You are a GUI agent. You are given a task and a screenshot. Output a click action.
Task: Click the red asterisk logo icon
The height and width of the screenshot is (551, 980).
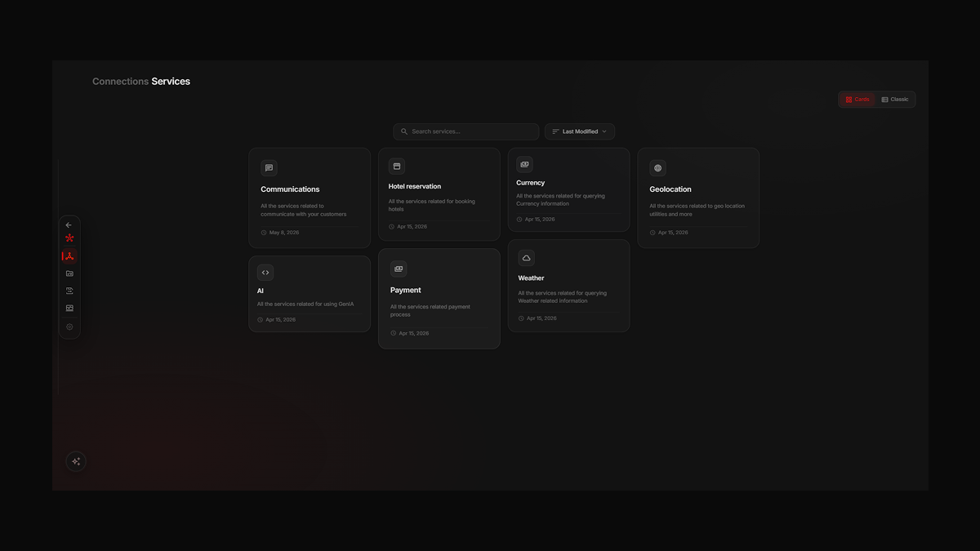click(69, 238)
